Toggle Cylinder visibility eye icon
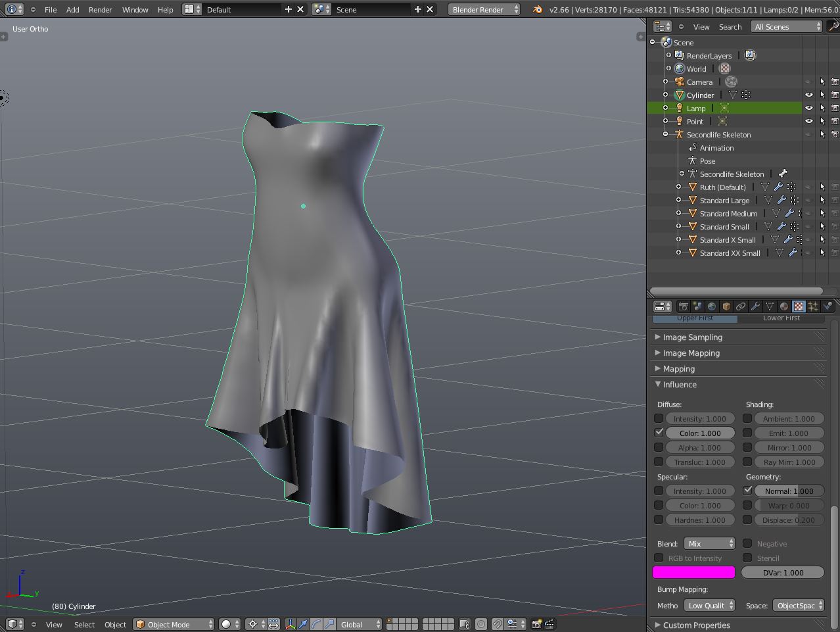The height and width of the screenshot is (632, 840). click(808, 95)
